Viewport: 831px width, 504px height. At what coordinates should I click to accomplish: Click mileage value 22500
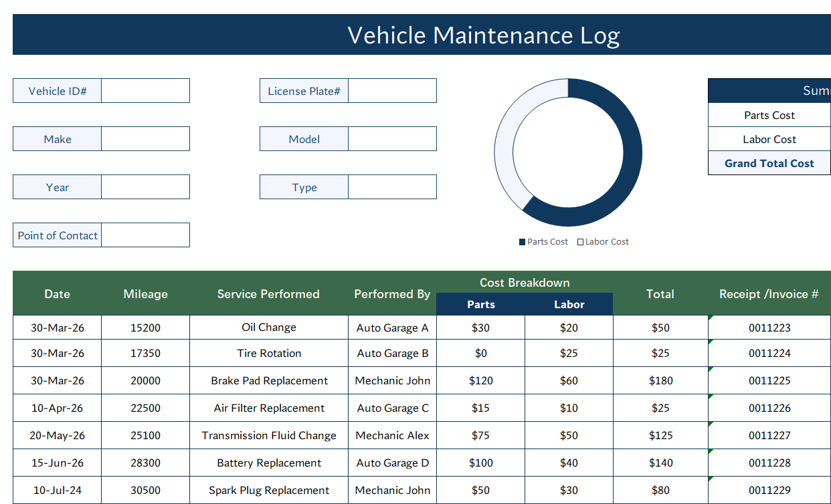pyautogui.click(x=146, y=408)
